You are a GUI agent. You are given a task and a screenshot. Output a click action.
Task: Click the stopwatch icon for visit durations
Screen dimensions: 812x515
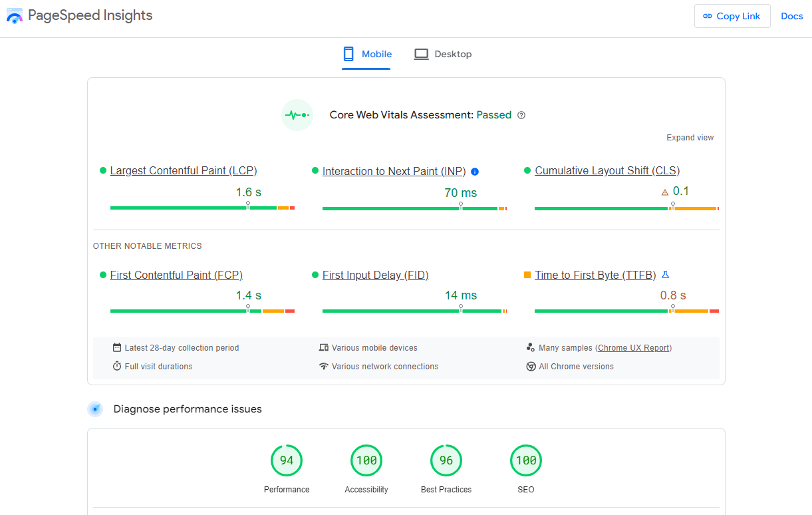(x=117, y=366)
